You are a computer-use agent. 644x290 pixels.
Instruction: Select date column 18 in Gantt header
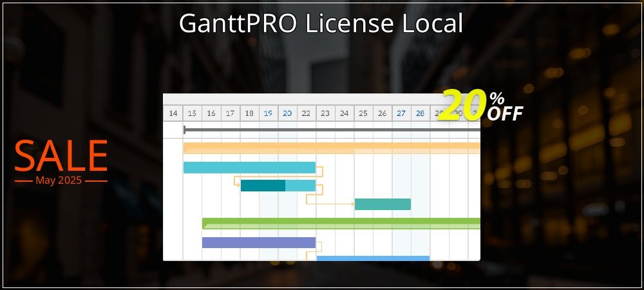pyautogui.click(x=249, y=113)
